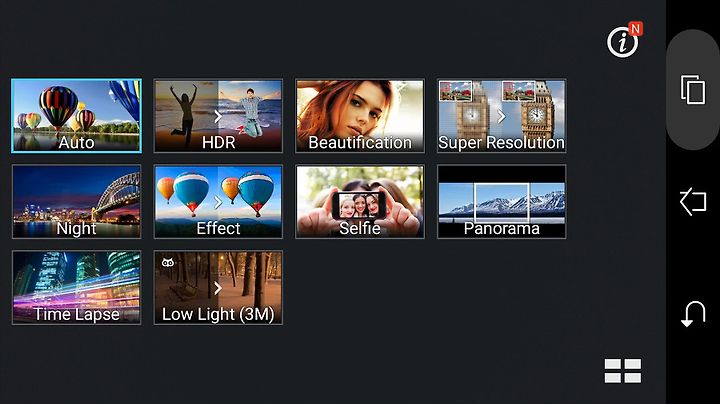Click the mode grid icon at bottom right
The image size is (720, 404).
click(623, 371)
